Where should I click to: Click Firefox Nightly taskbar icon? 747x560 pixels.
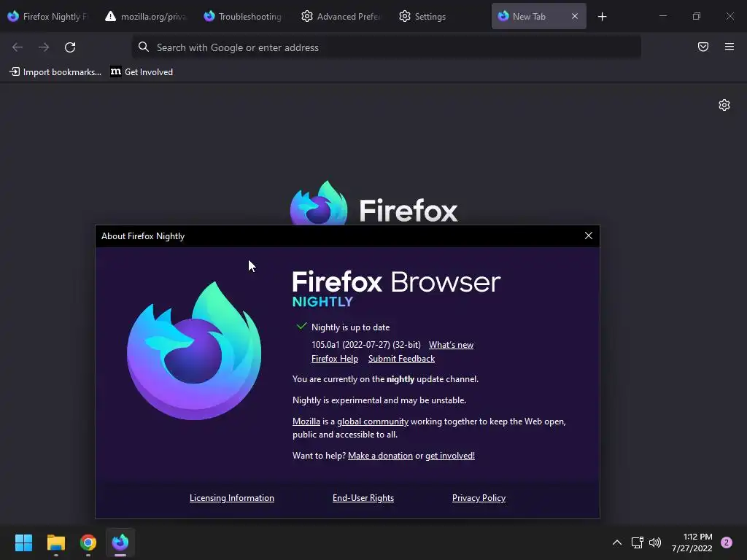point(120,542)
